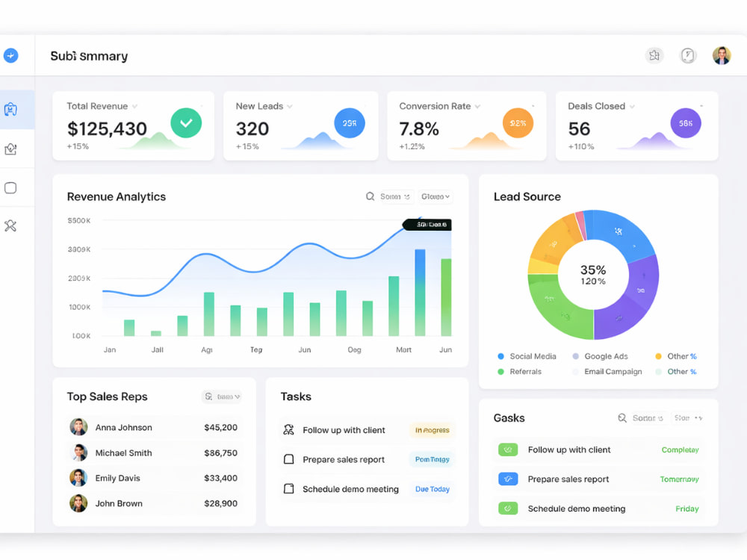Screen dimensions: 747x560
Task: Toggle the orange Other % legend item
Action: click(x=676, y=356)
